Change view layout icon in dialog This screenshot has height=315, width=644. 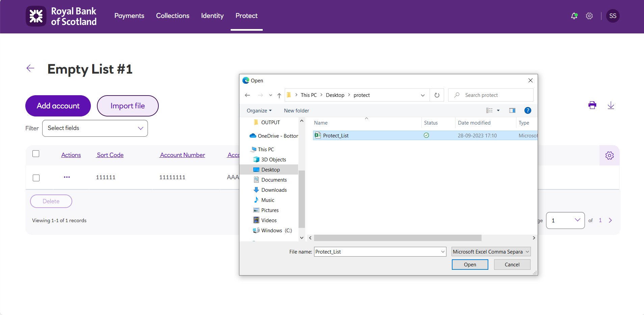click(489, 110)
